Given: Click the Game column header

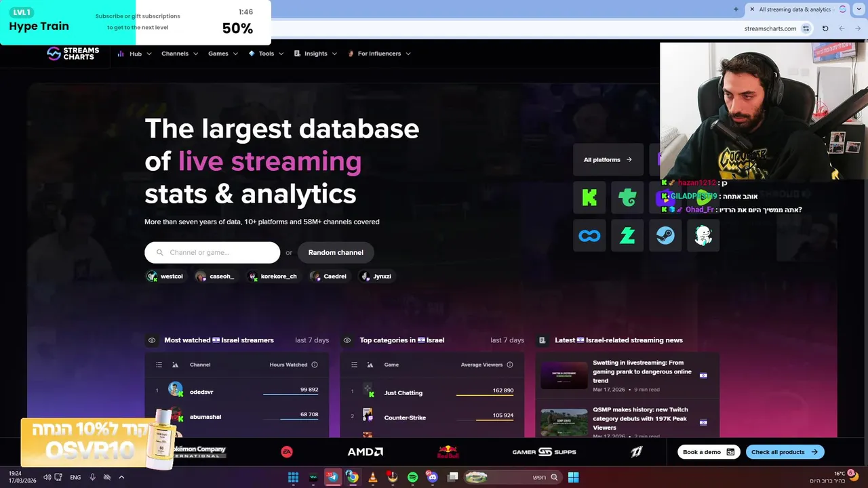Looking at the screenshot, I should (x=391, y=365).
